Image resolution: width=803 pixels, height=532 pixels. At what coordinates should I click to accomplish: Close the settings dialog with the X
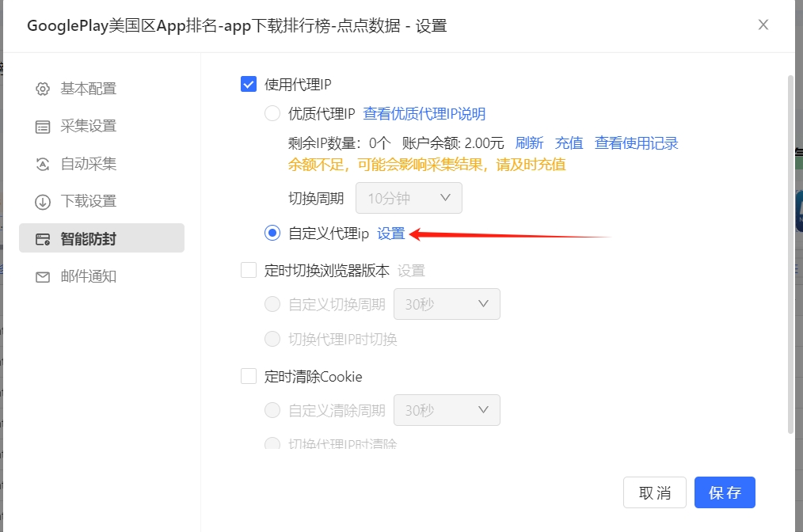pos(763,25)
